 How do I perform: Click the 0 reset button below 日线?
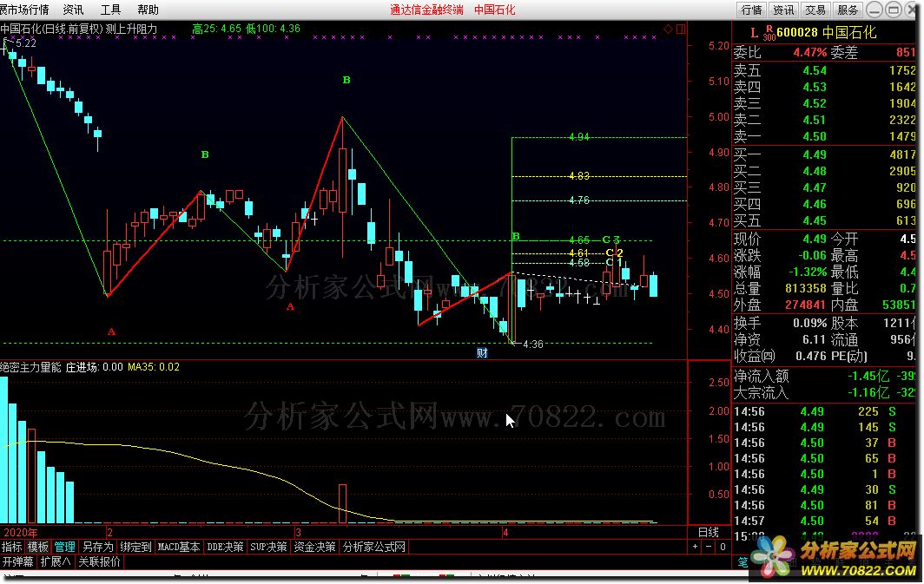(723, 547)
